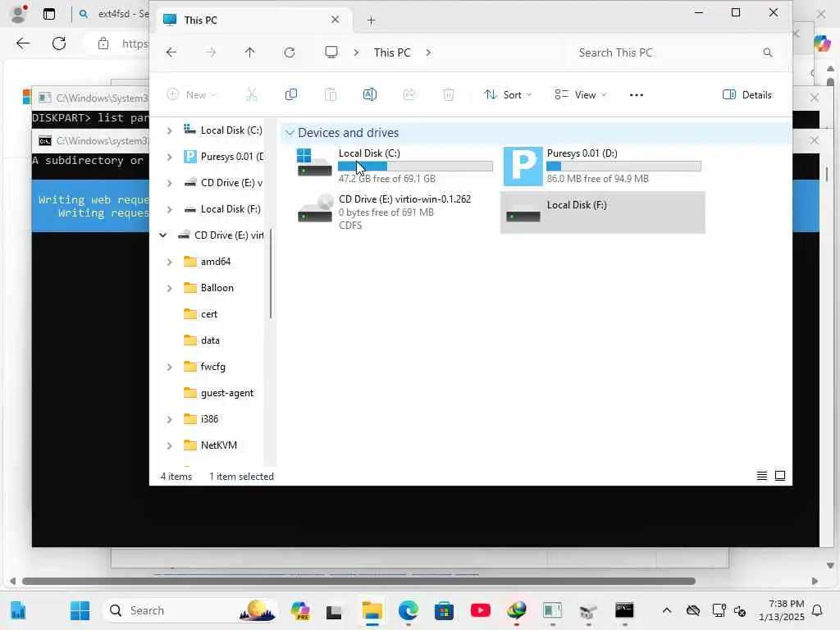
Task: Select Local Disk (F:) in sidebar
Action: coord(231,209)
